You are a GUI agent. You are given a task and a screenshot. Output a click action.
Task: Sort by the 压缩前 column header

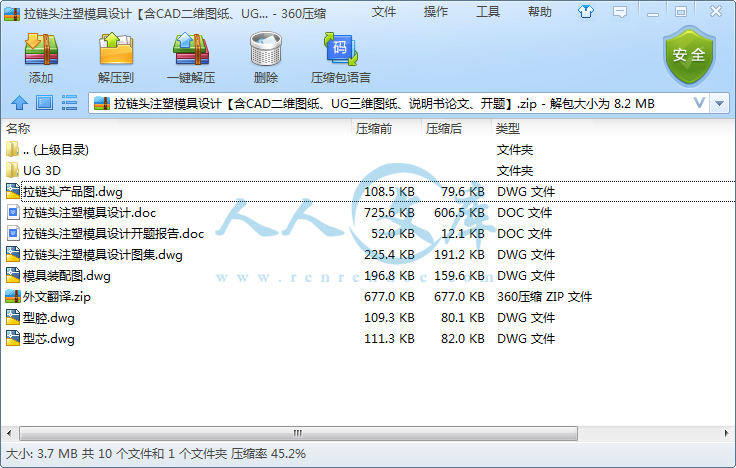coord(374,129)
